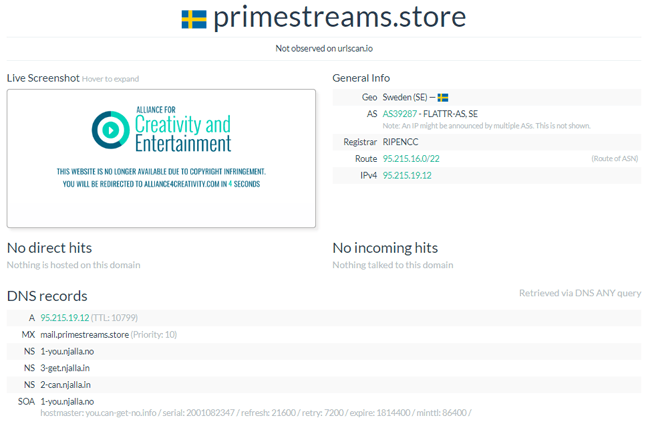Click 'Creativity and Entertainment' logo text in screenshot
The width and height of the screenshot is (650, 424).
coord(183,133)
